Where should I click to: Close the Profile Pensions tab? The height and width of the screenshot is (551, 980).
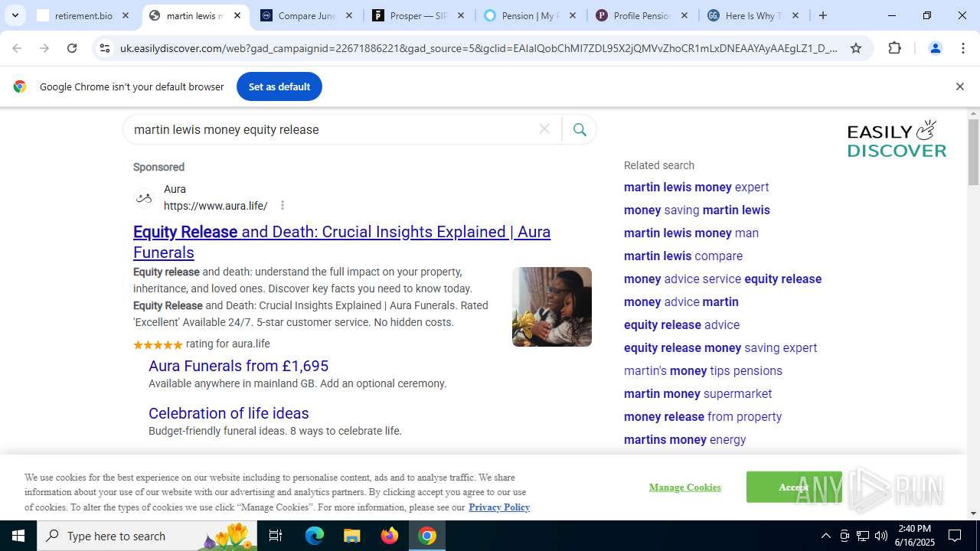tap(684, 15)
